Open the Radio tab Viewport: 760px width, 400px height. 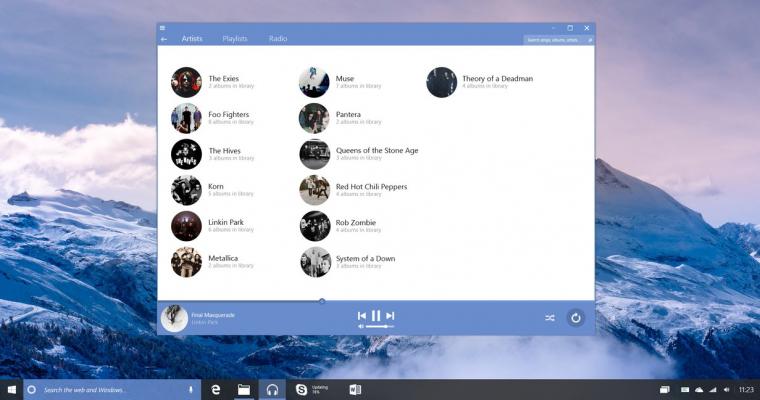(278, 38)
